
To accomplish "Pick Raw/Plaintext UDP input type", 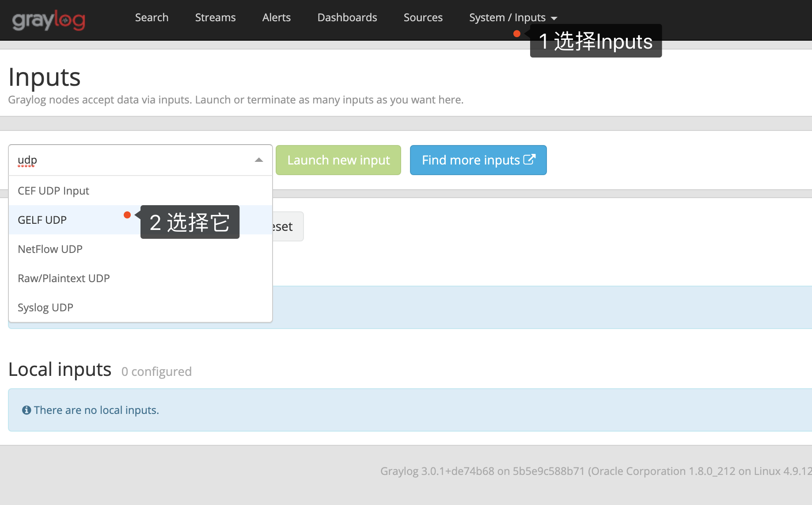I will (x=140, y=278).
